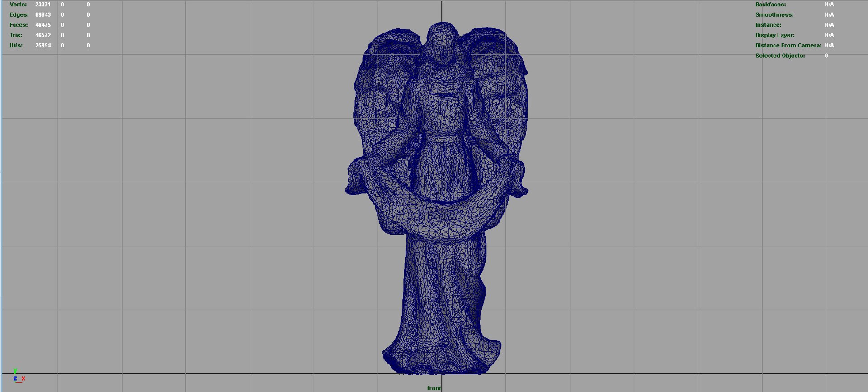The image size is (868, 392).
Task: Click the "Selected Objects:" label
Action: (780, 56)
